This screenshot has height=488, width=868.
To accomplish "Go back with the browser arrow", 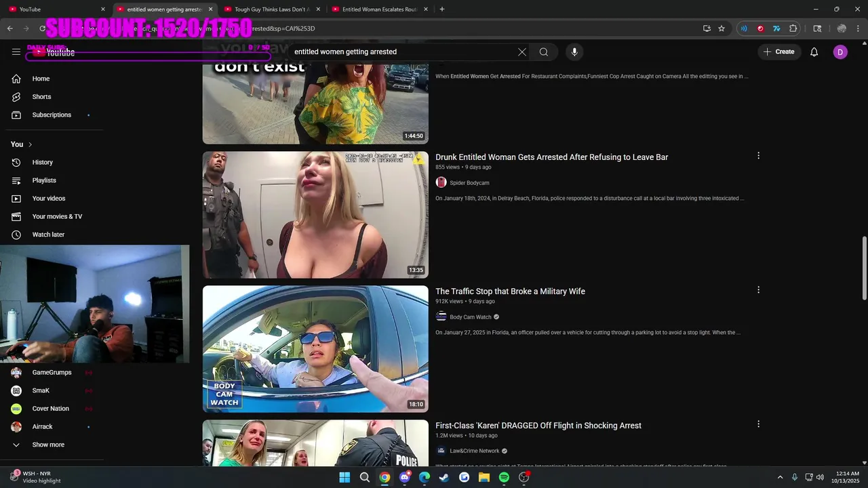I will tap(9, 28).
